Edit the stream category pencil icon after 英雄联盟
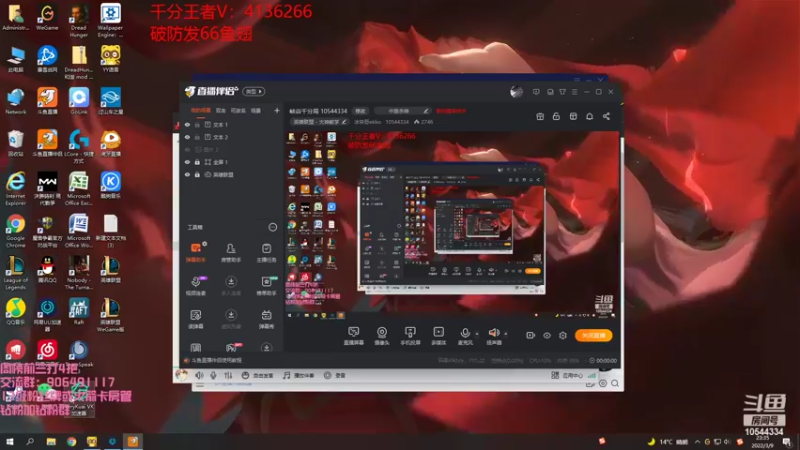Viewport: 800px width, 450px height. tap(344, 122)
